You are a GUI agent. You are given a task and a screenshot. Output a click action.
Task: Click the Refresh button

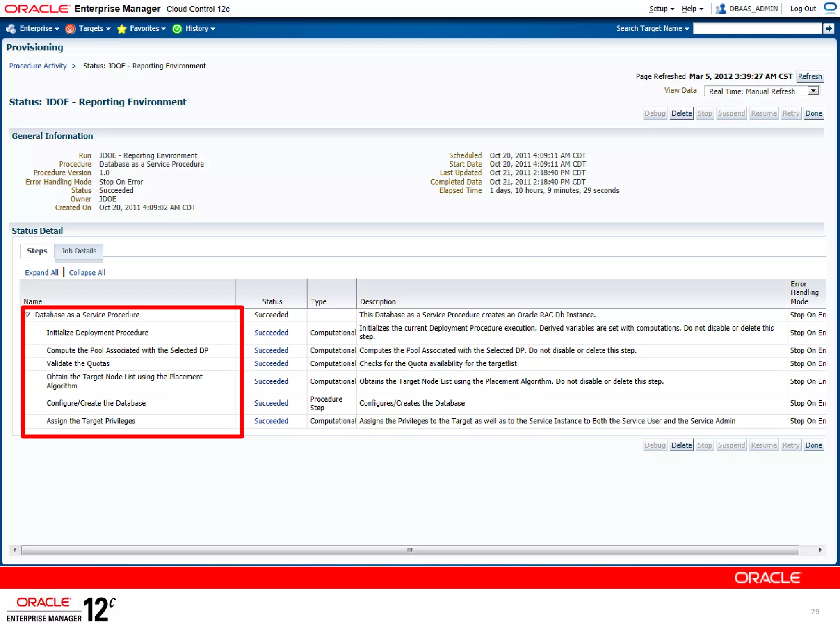810,76
